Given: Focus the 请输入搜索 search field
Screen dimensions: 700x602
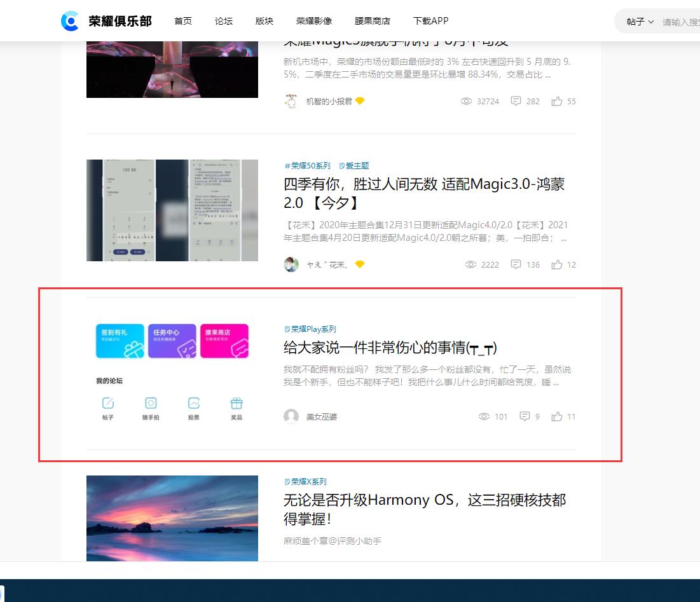Looking at the screenshot, I should point(681,22).
